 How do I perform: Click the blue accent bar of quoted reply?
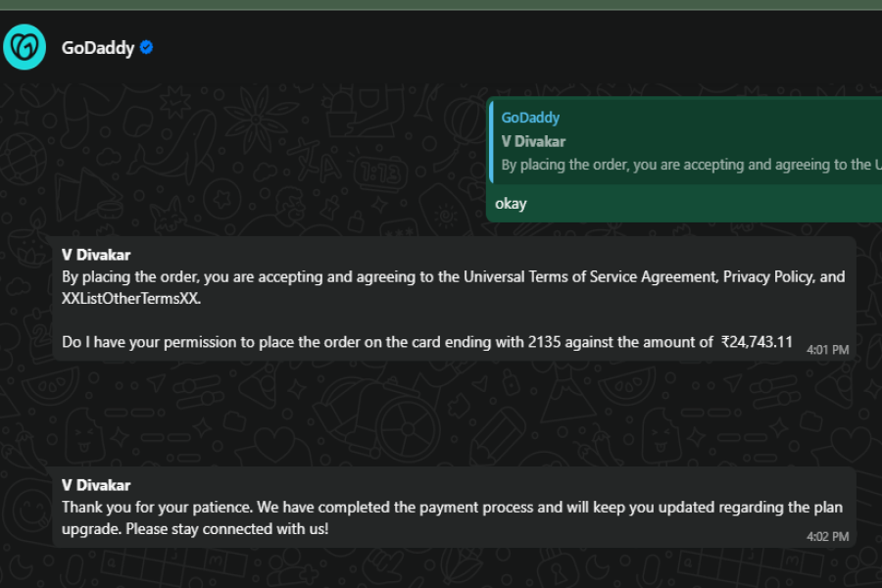tap(491, 140)
